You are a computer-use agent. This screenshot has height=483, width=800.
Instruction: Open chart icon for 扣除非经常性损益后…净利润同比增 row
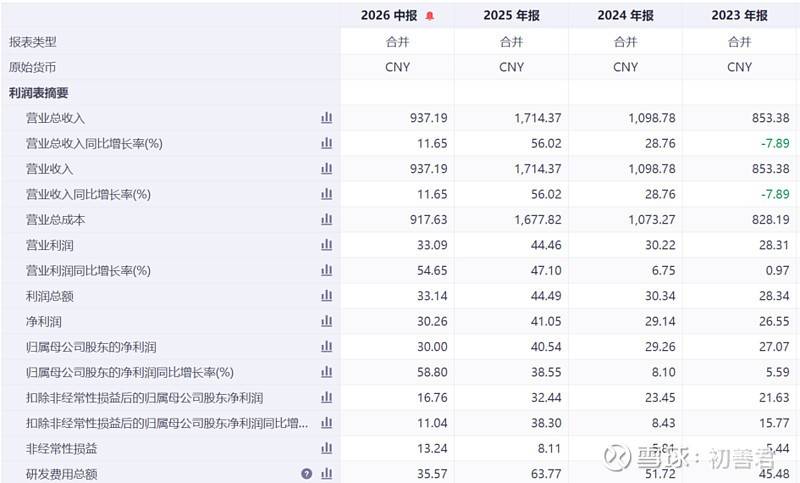[x=327, y=423]
